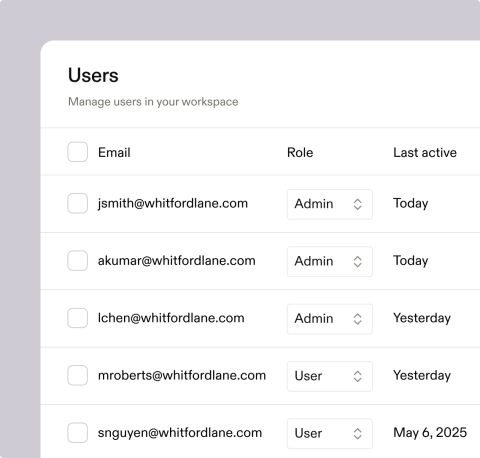Screen dimensions: 480x458
Task: Open mroberts's User role dropdown
Action: click(330, 376)
